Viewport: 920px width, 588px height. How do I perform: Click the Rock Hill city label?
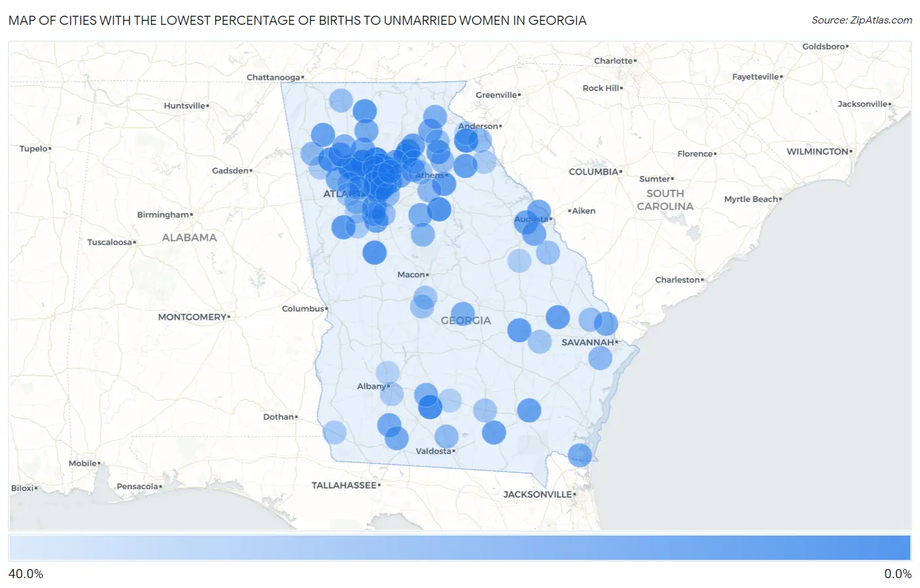(601, 88)
